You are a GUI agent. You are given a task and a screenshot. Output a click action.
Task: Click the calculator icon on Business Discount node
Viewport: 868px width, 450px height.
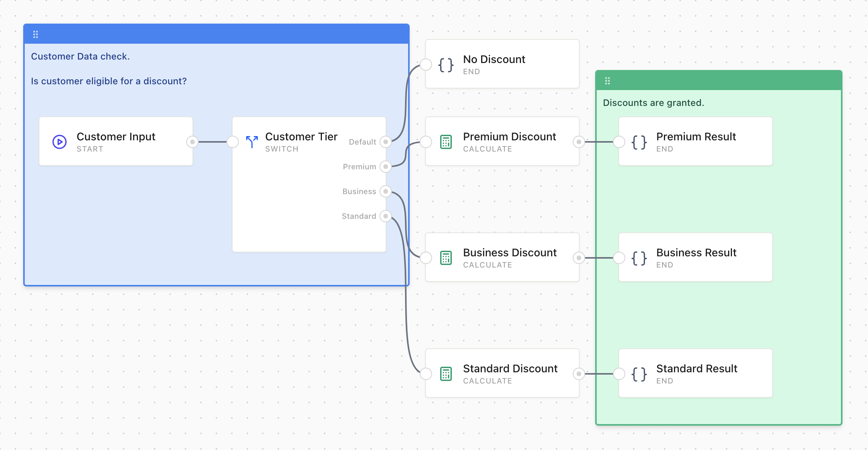tap(446, 258)
